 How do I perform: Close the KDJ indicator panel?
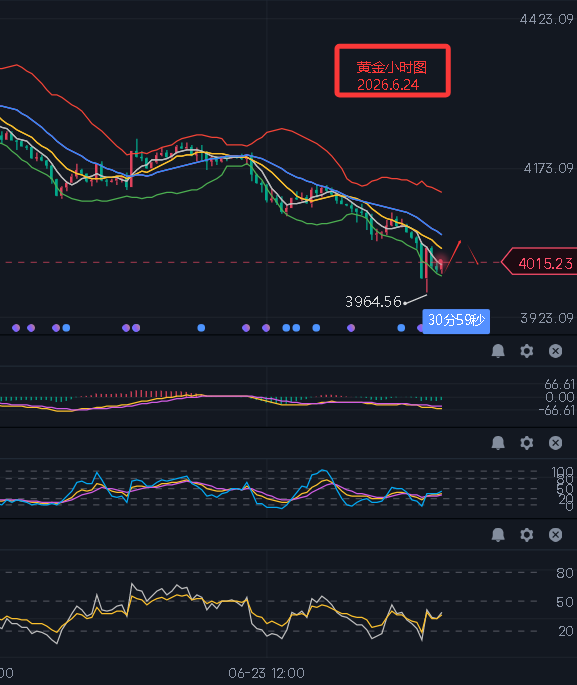tap(555, 443)
